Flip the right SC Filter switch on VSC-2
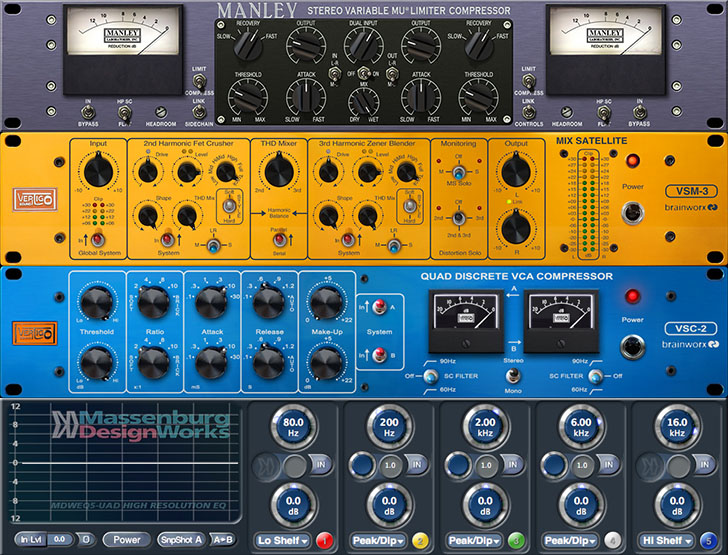Image resolution: width=728 pixels, height=555 pixels. coord(595,376)
